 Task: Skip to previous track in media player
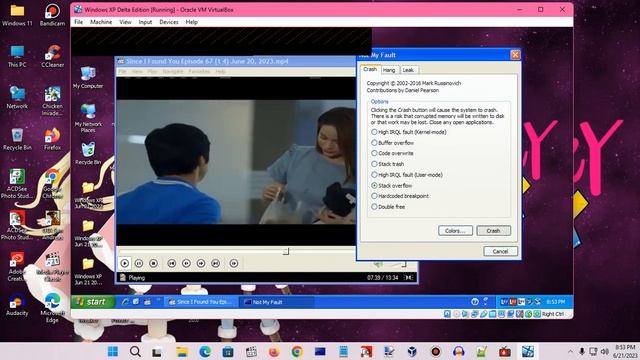tap(171, 264)
